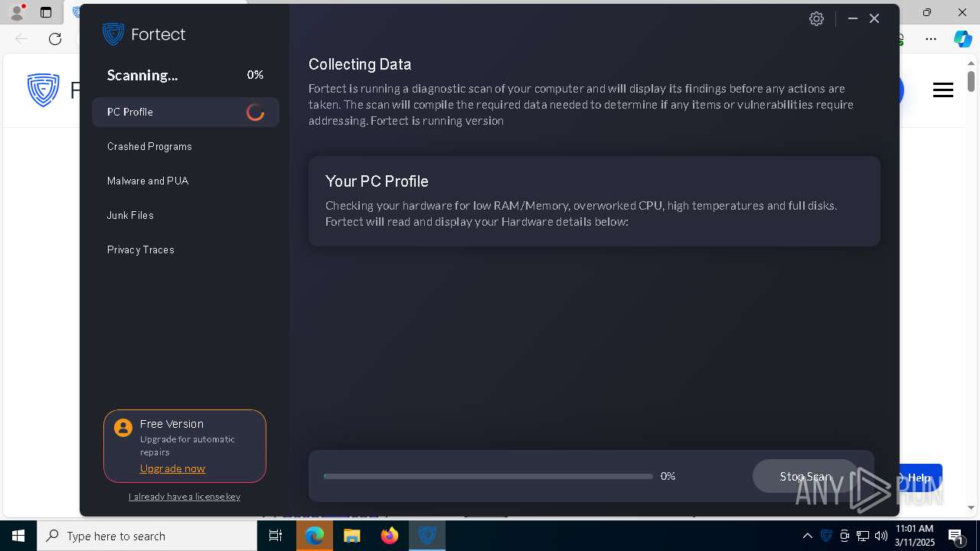
Task: Click Fortect logo on the web page
Action: point(44,90)
